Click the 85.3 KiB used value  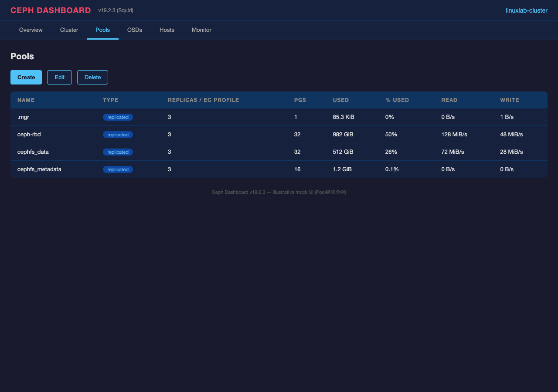click(x=344, y=117)
